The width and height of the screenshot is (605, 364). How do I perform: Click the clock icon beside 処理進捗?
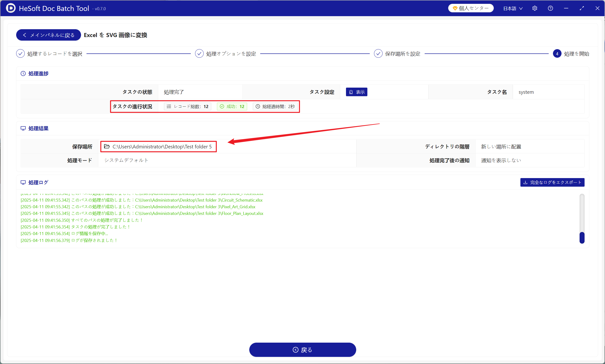pos(23,74)
